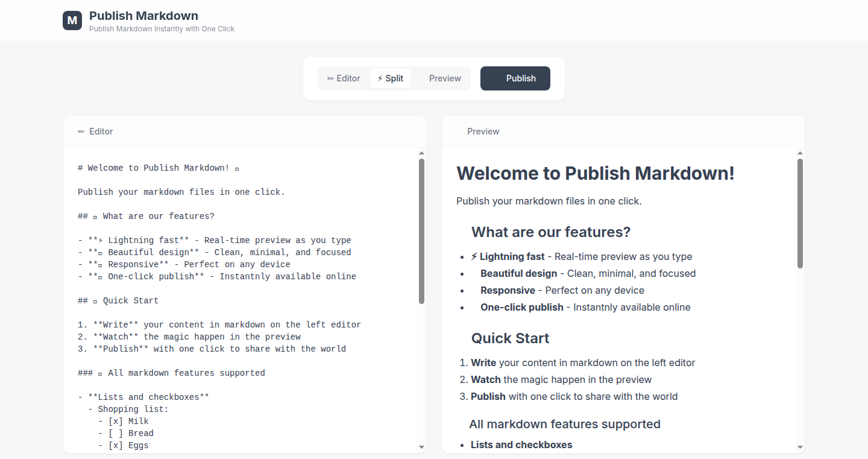The height and width of the screenshot is (459, 868).
Task: Click the preview scrollbar up arrow
Action: click(x=800, y=153)
